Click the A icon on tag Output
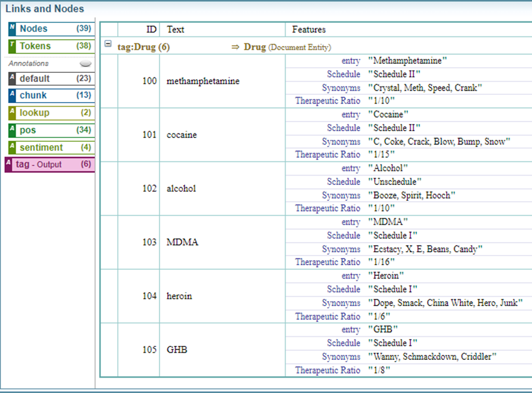The image size is (532, 393). pos(8,165)
